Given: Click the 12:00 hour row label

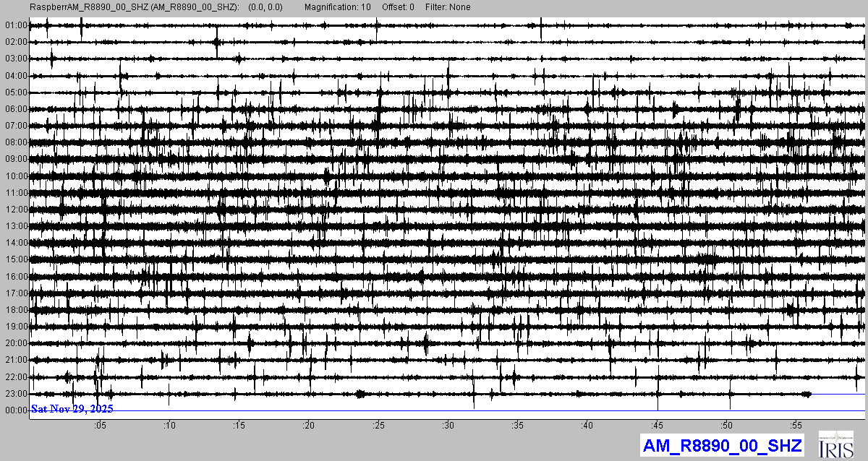Looking at the screenshot, I should pyautogui.click(x=15, y=210).
